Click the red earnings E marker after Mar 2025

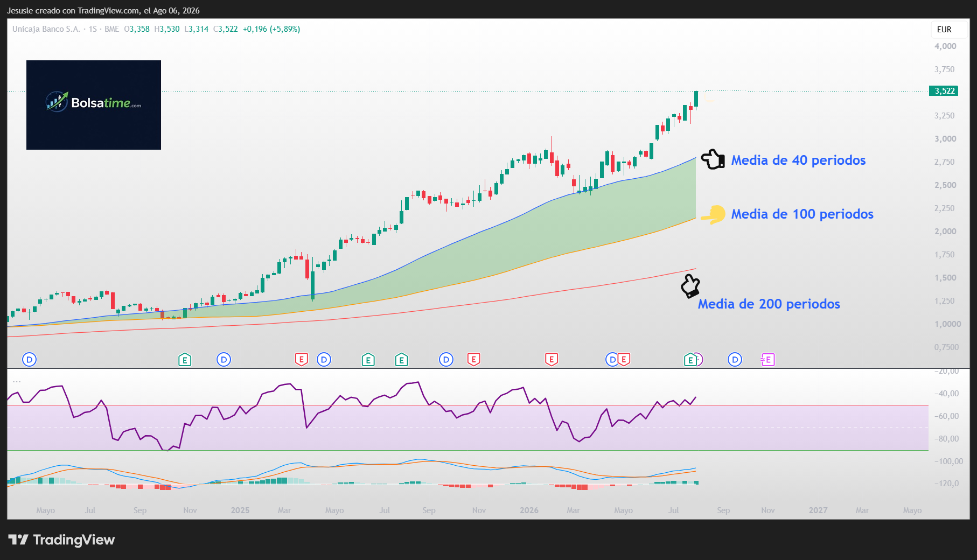pos(302,360)
